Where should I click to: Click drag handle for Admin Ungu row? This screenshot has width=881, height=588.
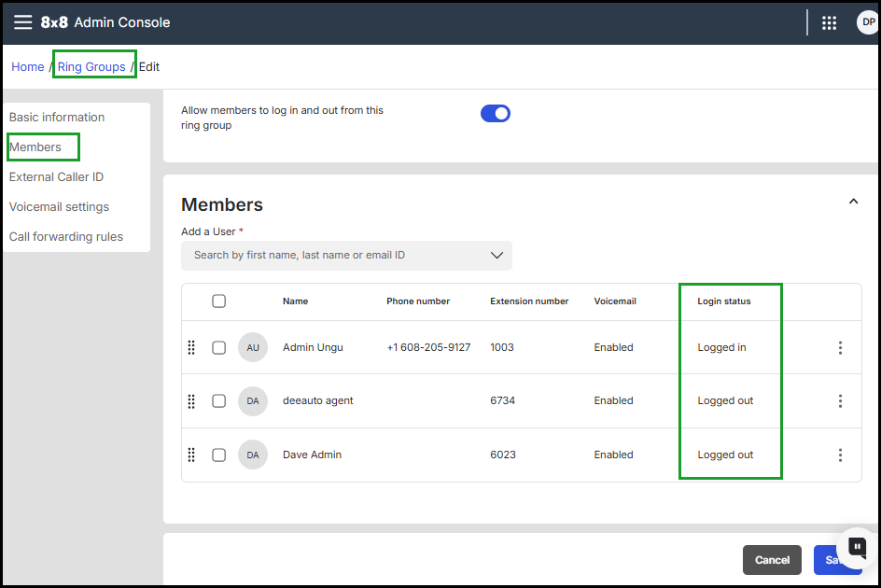coord(191,347)
